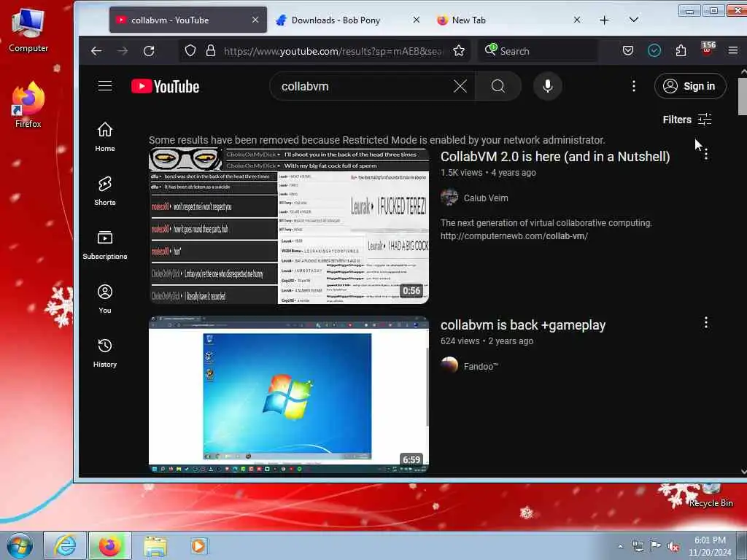Open collabvm is back +gameplay title
The height and width of the screenshot is (560, 747).
tap(523, 325)
